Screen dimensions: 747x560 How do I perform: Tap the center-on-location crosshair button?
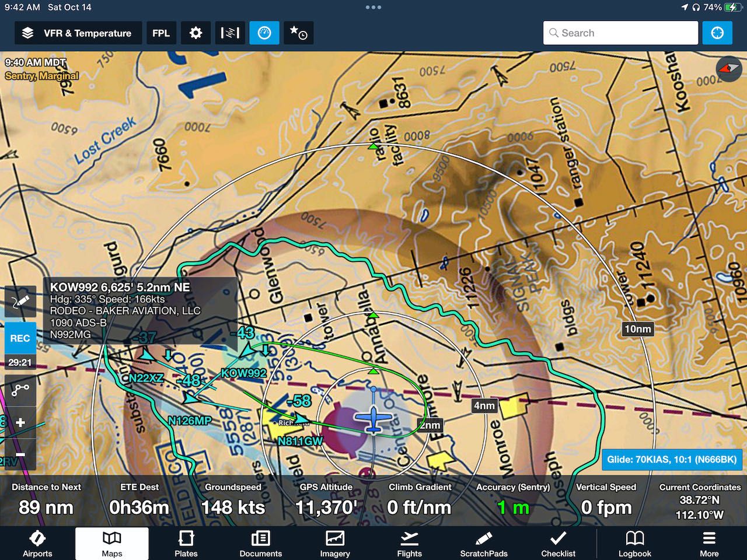click(x=717, y=33)
